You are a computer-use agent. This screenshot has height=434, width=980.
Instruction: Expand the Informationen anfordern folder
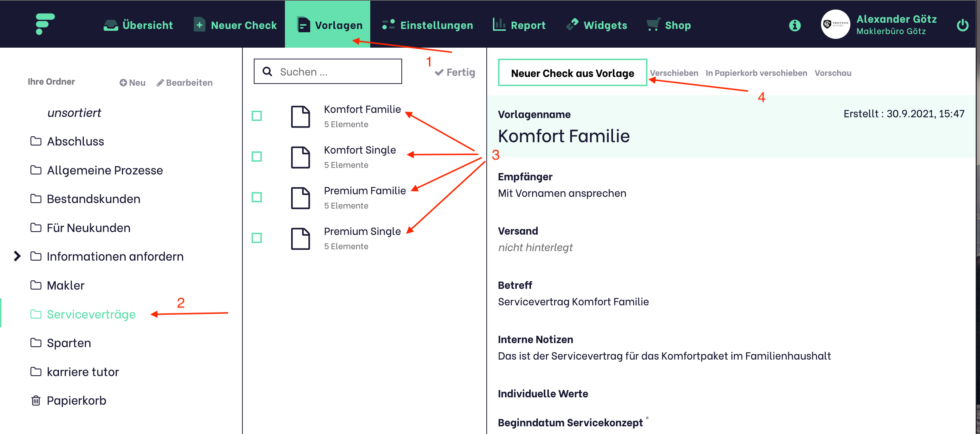pyautogui.click(x=17, y=256)
